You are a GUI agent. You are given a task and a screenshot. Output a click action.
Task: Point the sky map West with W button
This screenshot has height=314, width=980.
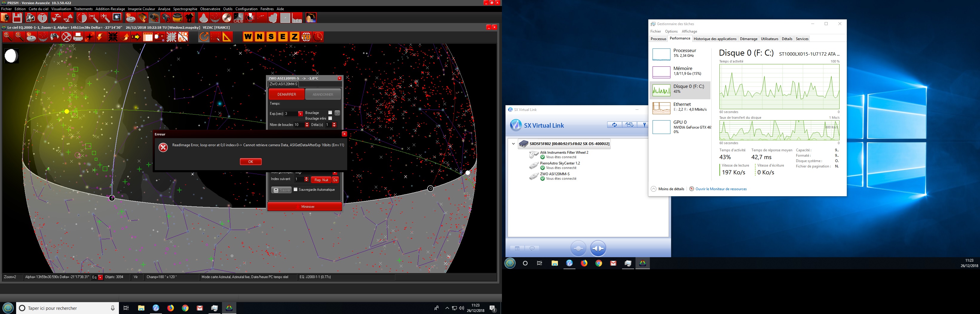pyautogui.click(x=248, y=37)
